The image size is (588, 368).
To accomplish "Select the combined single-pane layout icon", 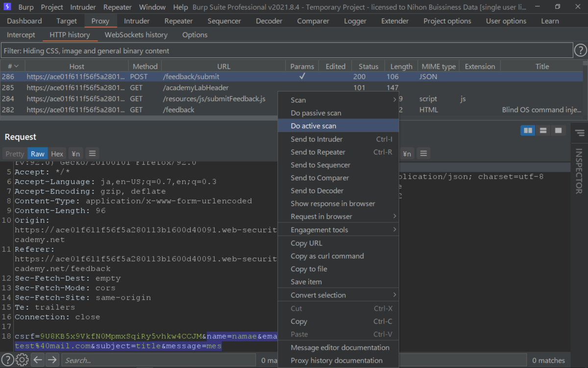I will [558, 131].
